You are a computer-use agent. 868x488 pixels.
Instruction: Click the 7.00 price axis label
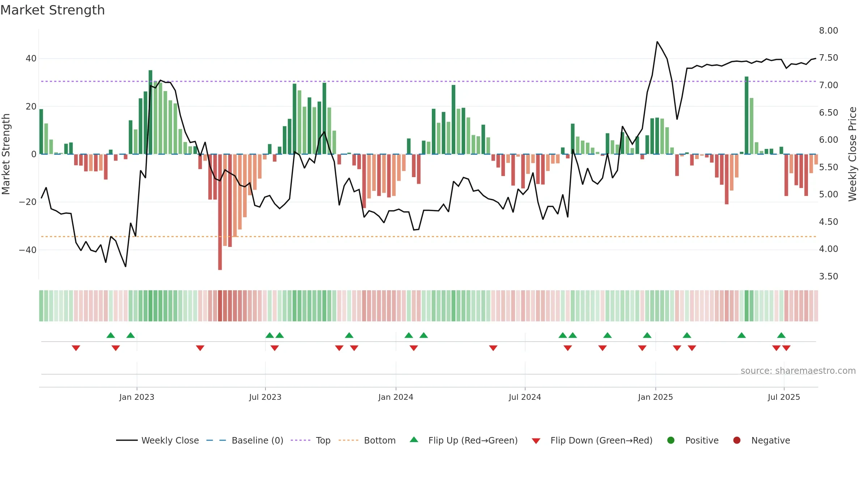click(x=829, y=85)
